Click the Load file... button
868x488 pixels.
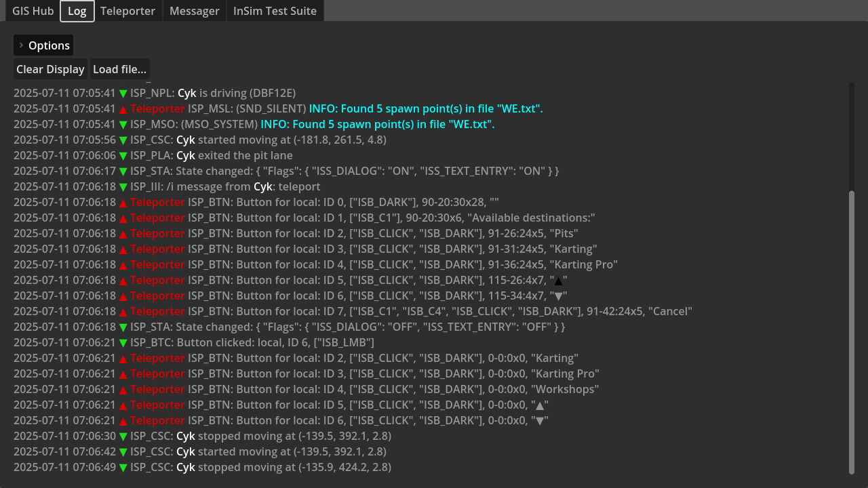[x=119, y=69]
